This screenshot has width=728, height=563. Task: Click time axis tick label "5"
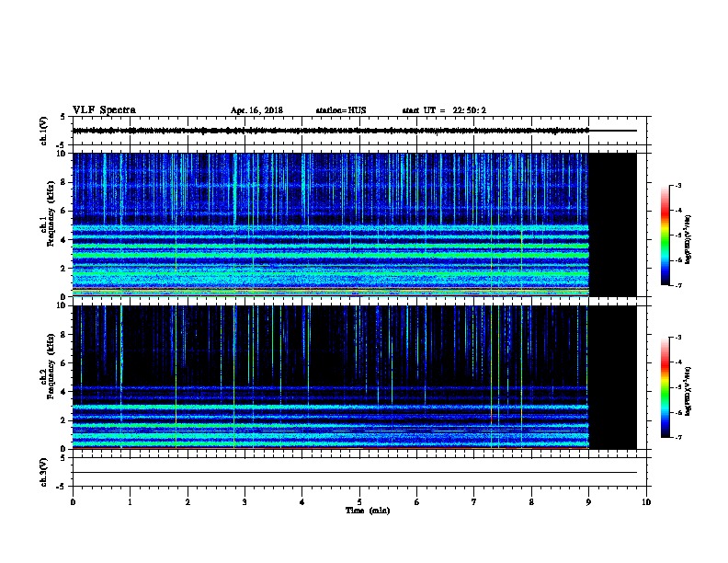tap(359, 502)
